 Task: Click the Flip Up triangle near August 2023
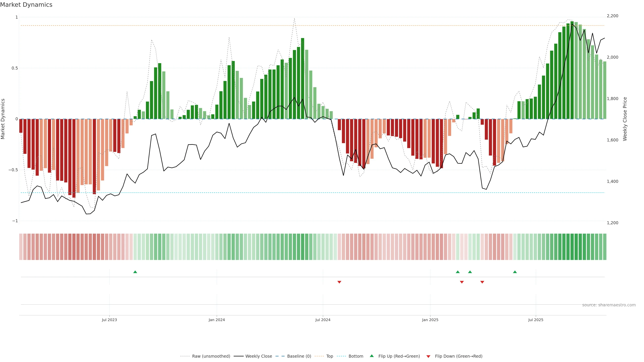click(x=135, y=272)
